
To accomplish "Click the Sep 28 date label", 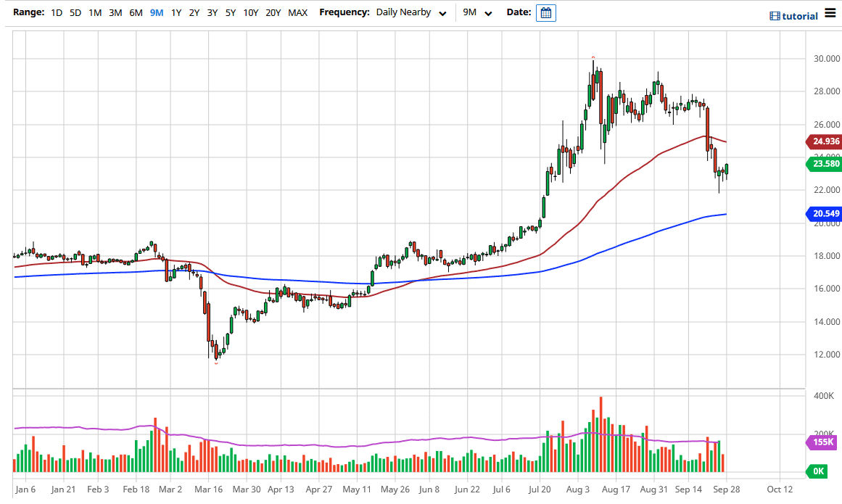I will coord(727,489).
